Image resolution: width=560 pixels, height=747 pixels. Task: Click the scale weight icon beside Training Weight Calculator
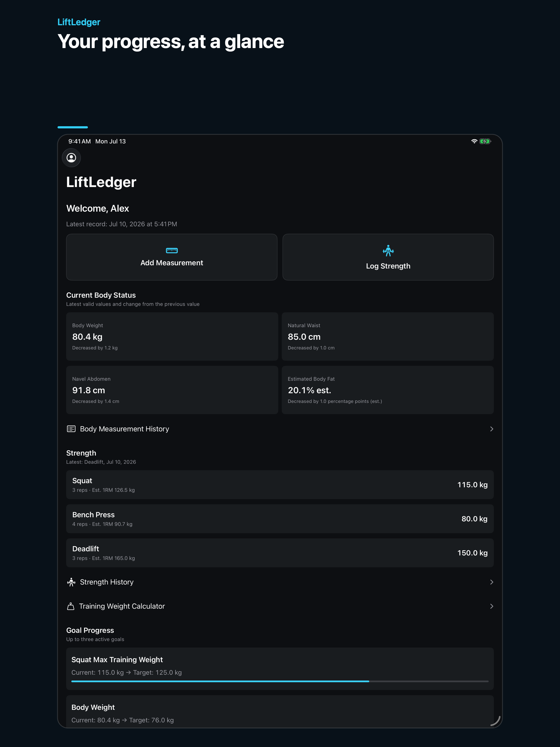pyautogui.click(x=71, y=606)
